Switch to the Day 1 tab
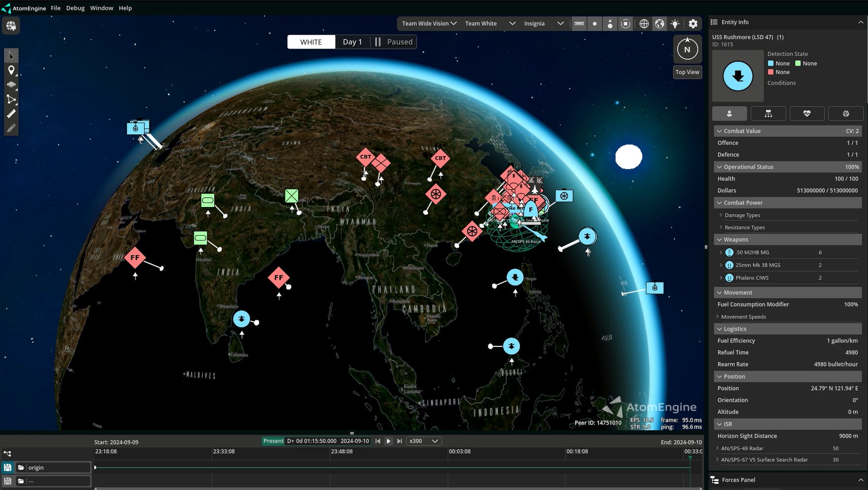Image resolution: width=868 pixels, height=490 pixels. 352,41
